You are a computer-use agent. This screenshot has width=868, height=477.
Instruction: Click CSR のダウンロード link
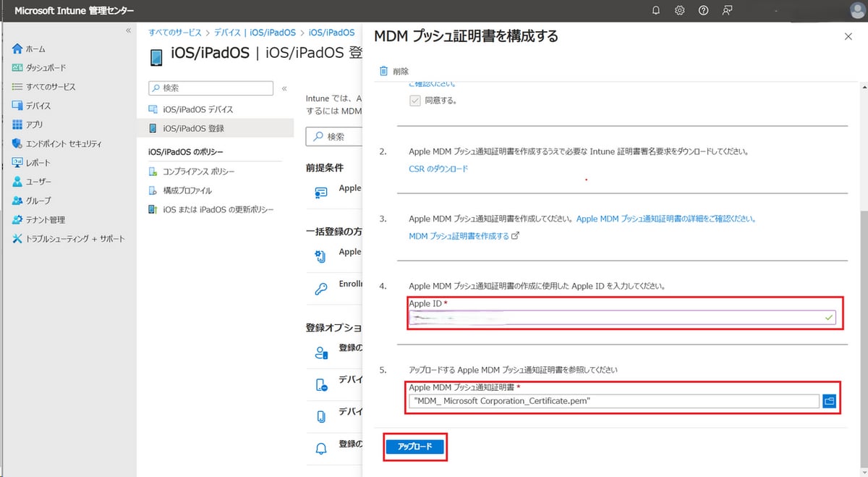(x=438, y=169)
